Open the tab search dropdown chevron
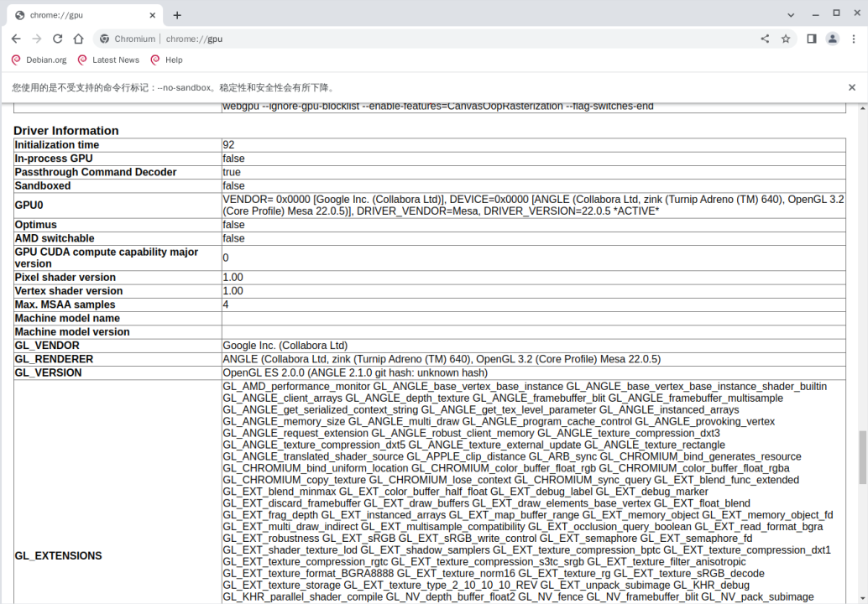Image resolution: width=868 pixels, height=604 pixels. [792, 14]
